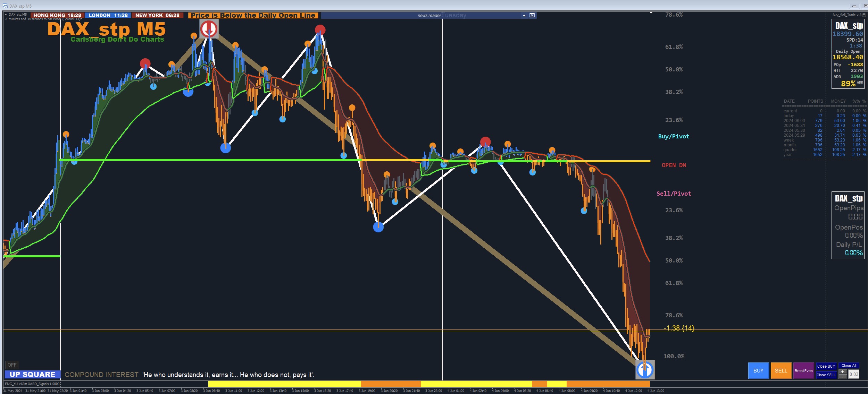The width and height of the screenshot is (868, 394).
Task: Click the blue up-arrow buy signal icon
Action: coord(645,370)
